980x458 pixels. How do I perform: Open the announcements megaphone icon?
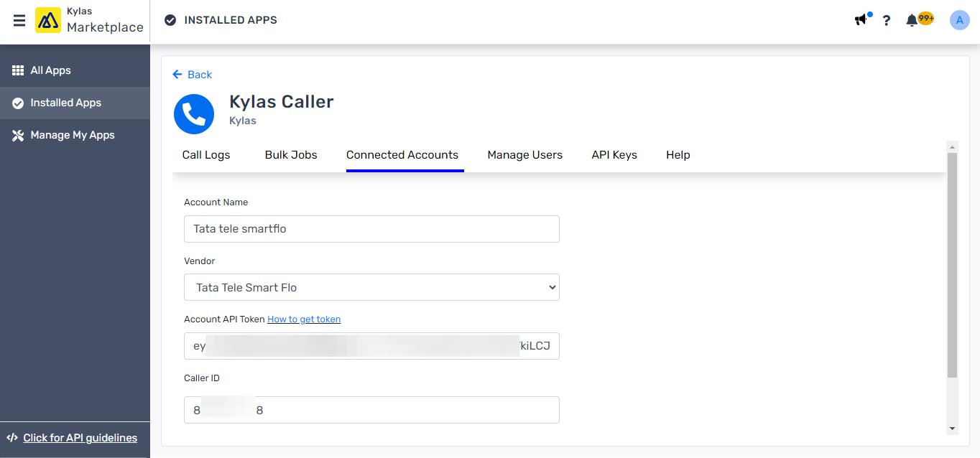pos(861,20)
